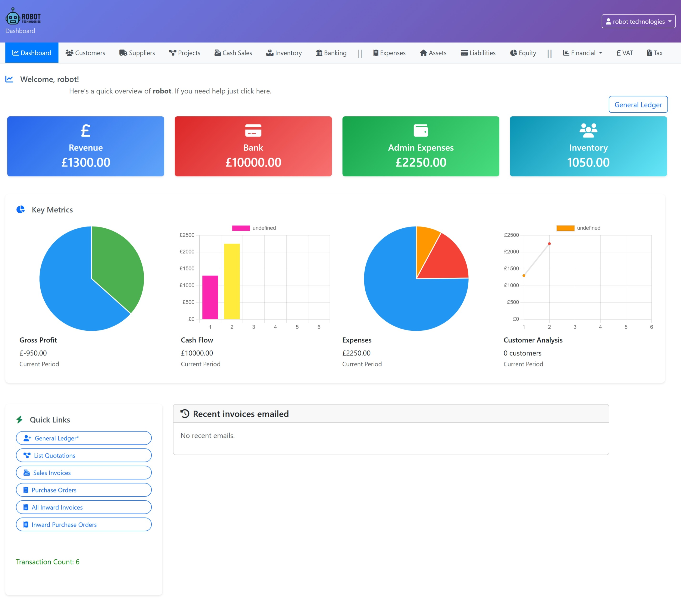Open the Customers tab
This screenshot has width=681, height=616.
point(85,53)
